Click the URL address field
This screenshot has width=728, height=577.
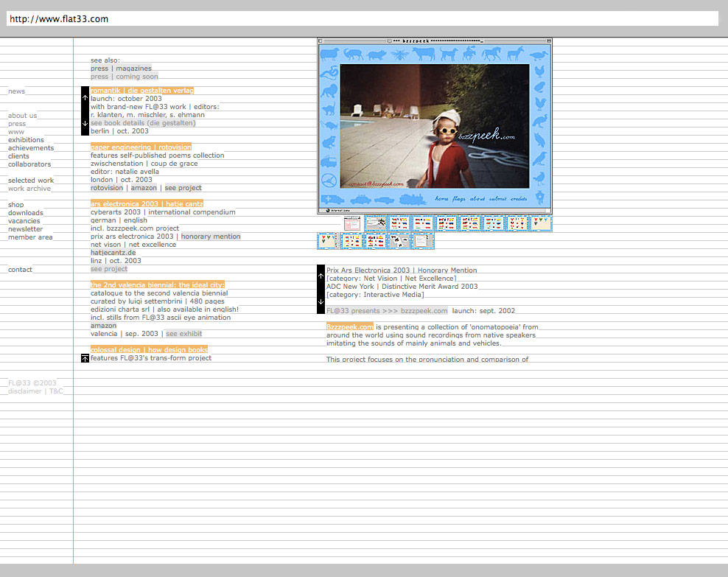click(x=362, y=19)
